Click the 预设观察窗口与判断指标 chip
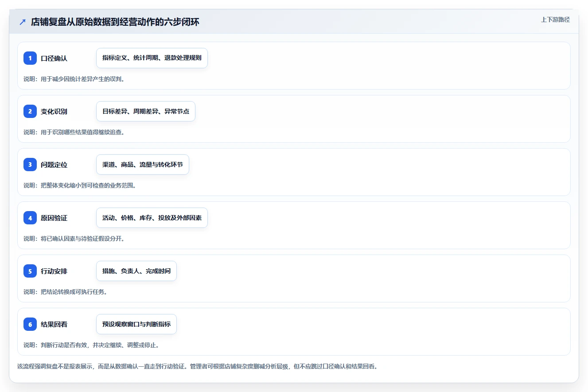 click(136, 324)
